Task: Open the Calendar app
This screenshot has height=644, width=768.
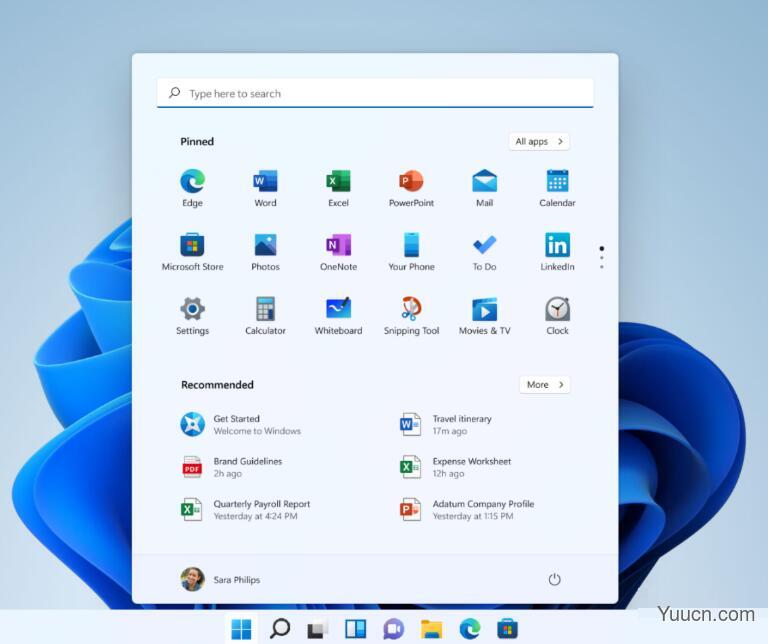Action: (557, 188)
